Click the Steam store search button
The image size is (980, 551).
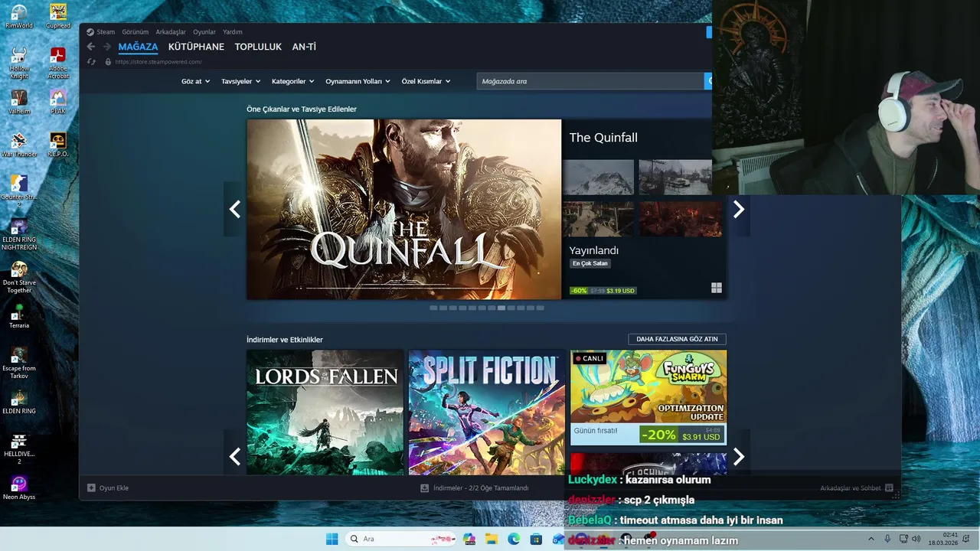[x=708, y=81]
